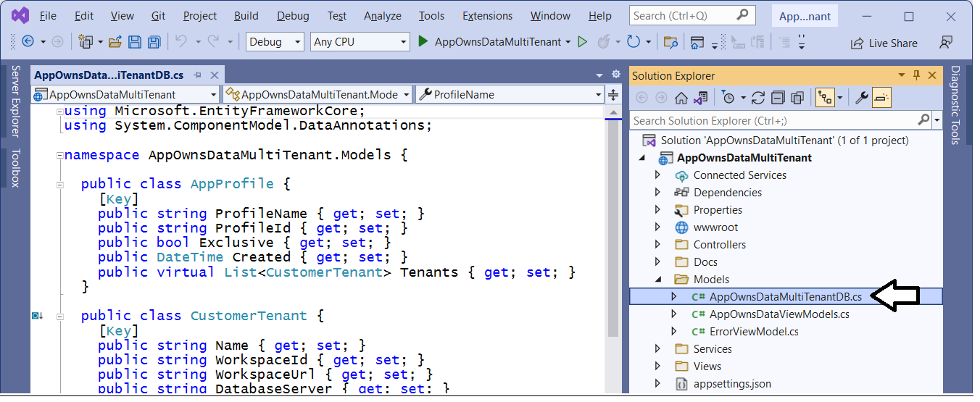980x402 pixels.
Task: Collapse the AppProfile class code block
Action: click(60, 184)
